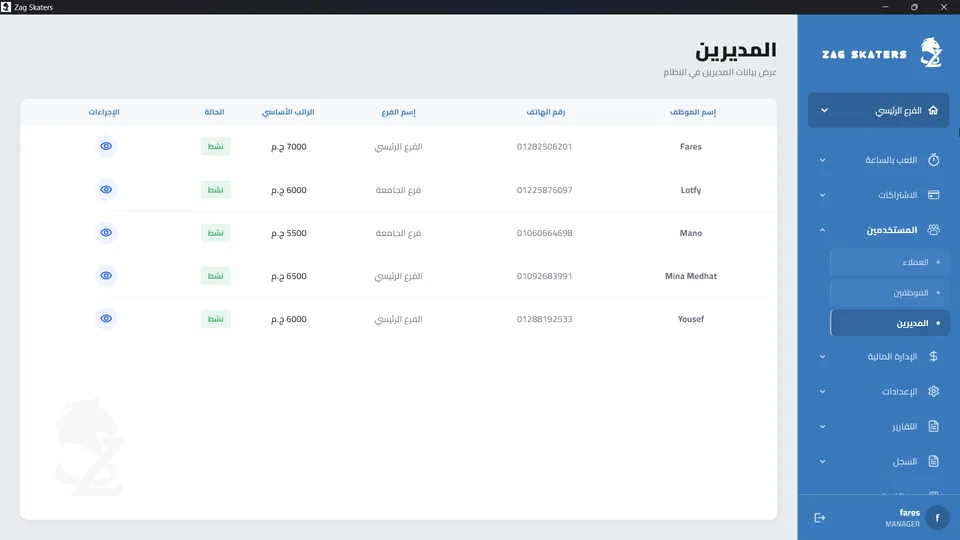Click the إسم الموظف column header
This screenshot has width=960, height=540.
point(692,112)
